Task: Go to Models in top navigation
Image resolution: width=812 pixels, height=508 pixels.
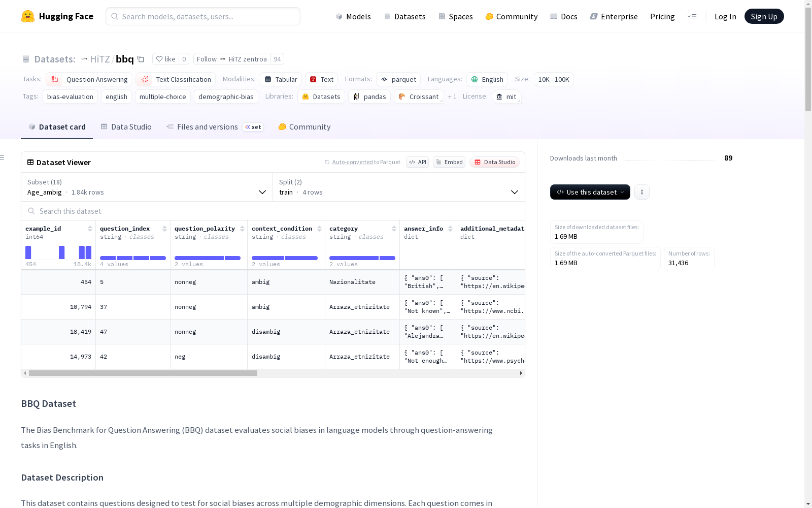Action: click(353, 16)
